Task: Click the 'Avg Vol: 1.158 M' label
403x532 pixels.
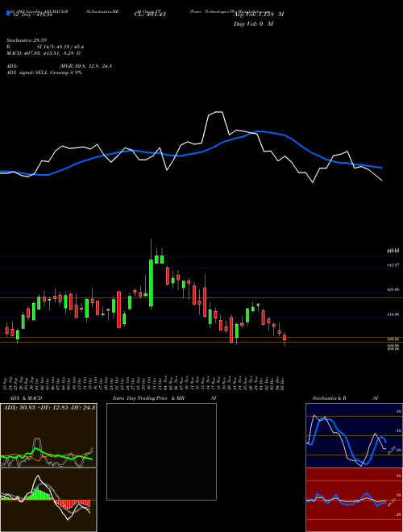Action: point(259,15)
